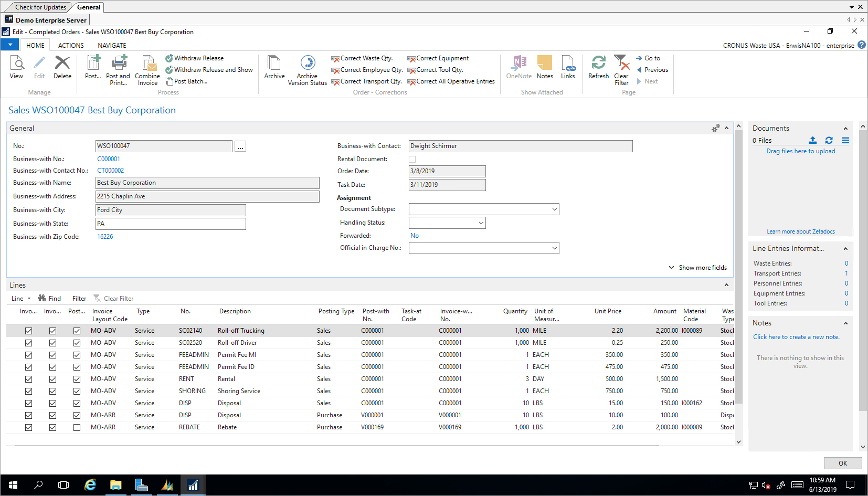Choose Correct Transport Qty.
Screen dimensions: 868x496
pos(366,81)
